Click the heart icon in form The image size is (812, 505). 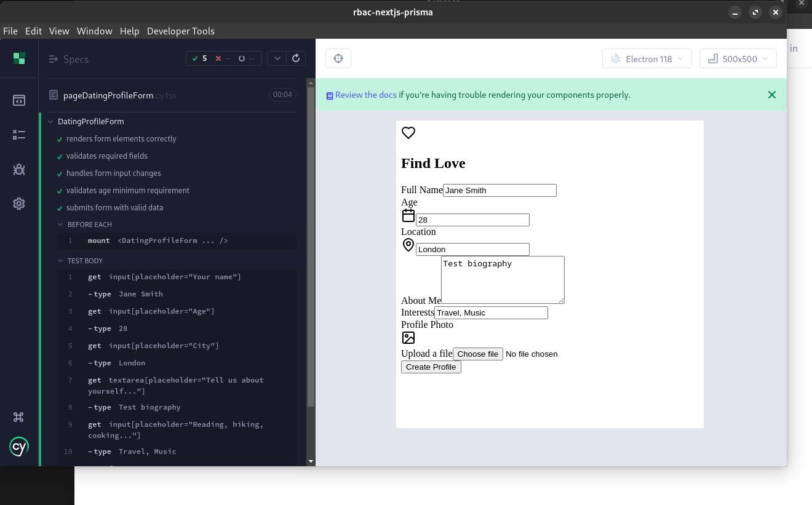click(408, 133)
